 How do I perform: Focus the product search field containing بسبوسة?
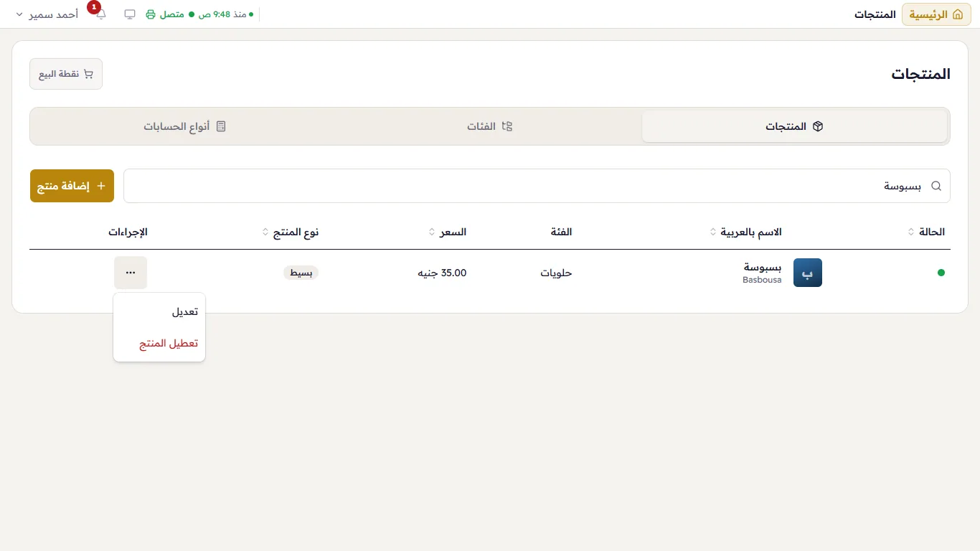(537, 186)
